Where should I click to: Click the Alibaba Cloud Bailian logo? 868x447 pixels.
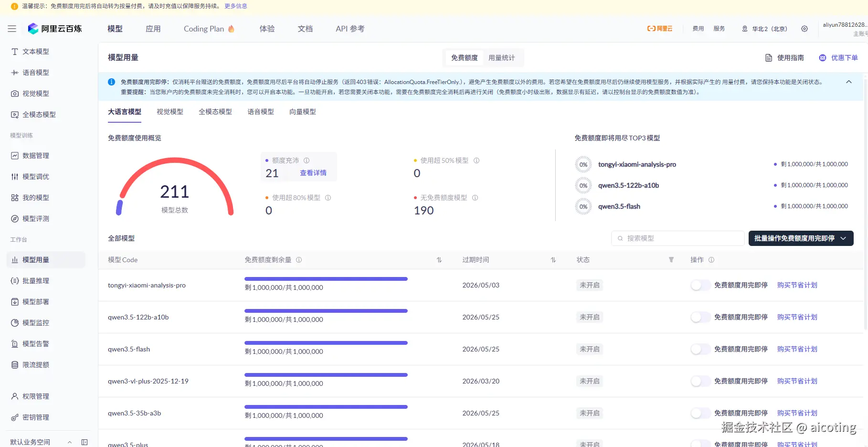tap(54, 29)
